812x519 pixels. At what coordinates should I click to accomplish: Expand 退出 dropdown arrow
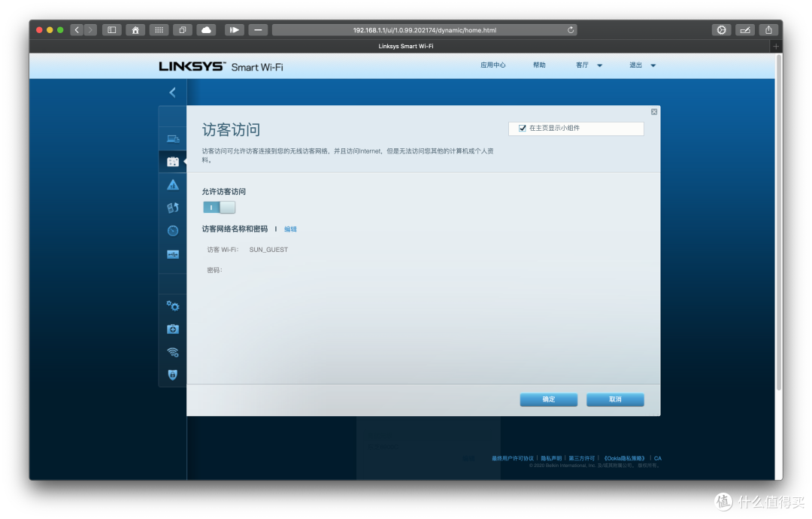pos(653,65)
